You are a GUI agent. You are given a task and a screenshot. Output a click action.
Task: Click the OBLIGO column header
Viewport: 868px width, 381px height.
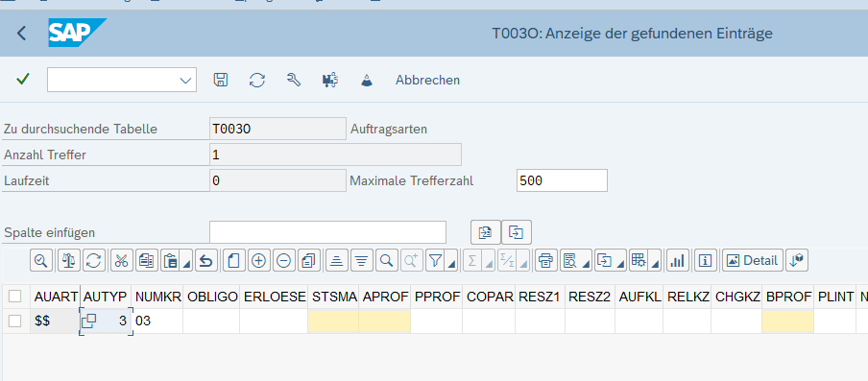click(x=212, y=297)
